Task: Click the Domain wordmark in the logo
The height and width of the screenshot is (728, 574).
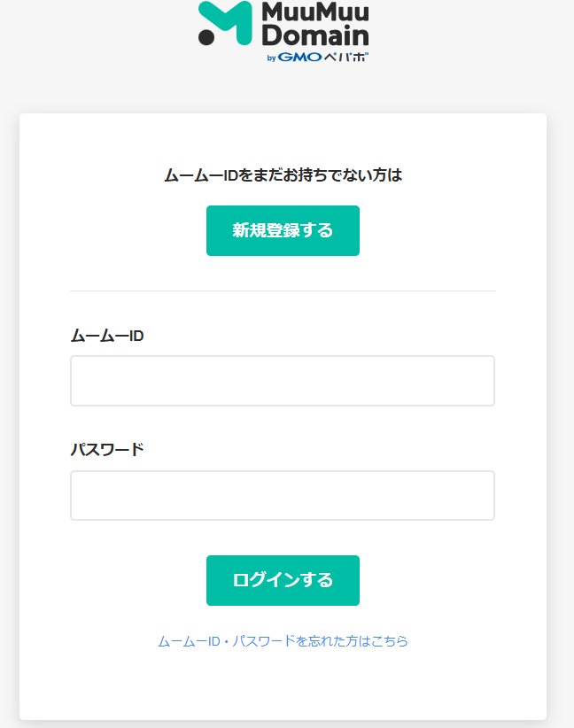Action: [315, 36]
